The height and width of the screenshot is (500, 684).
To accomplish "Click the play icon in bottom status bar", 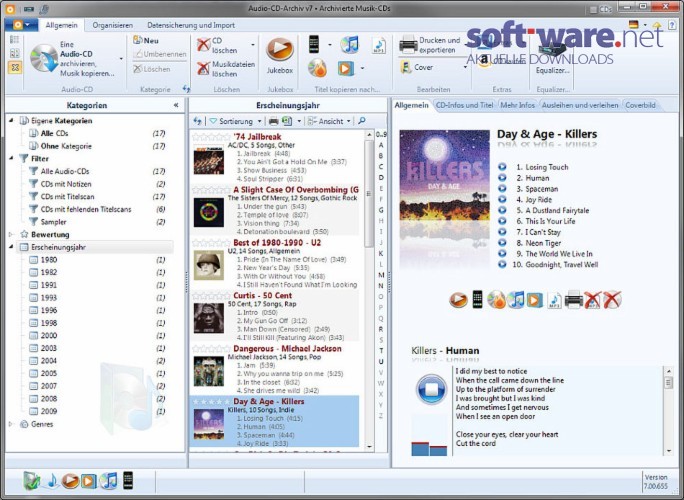I will 70,481.
